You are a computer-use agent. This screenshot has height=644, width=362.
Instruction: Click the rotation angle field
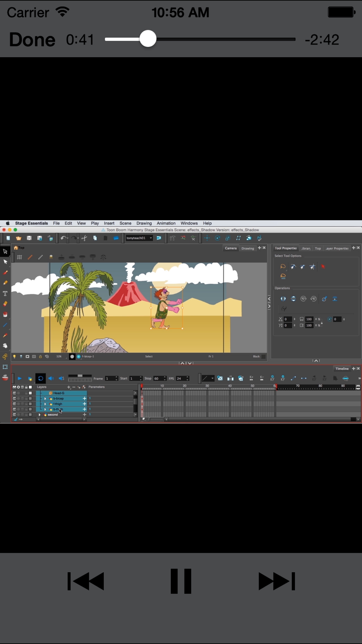click(x=337, y=319)
